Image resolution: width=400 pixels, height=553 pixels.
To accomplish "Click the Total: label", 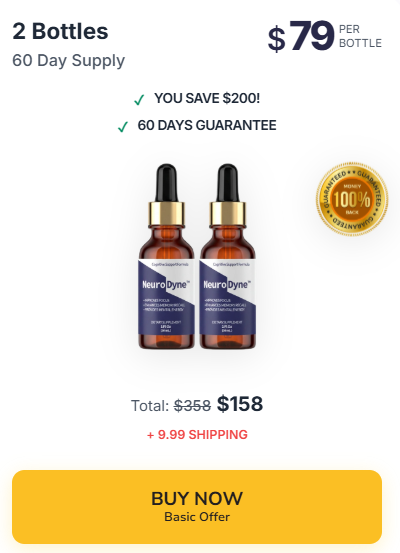I will [150, 406].
